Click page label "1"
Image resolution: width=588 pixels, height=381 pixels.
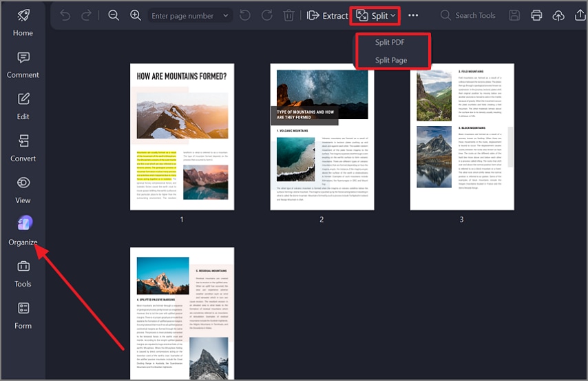point(182,219)
